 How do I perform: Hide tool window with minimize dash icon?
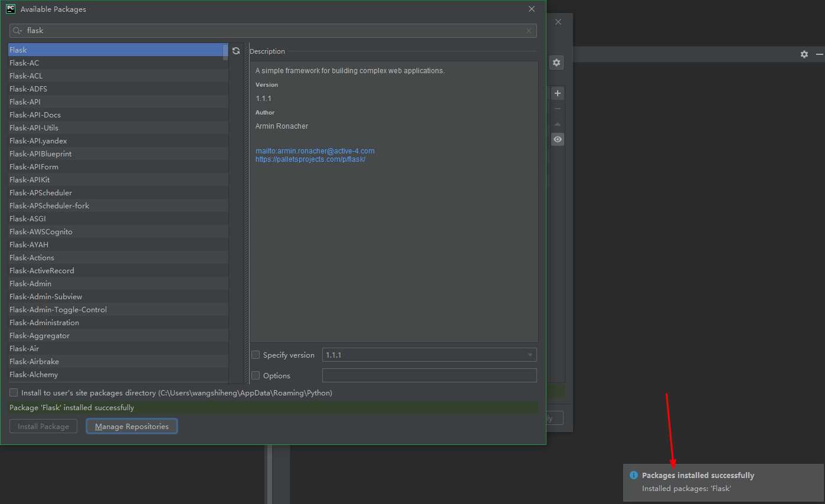819,54
